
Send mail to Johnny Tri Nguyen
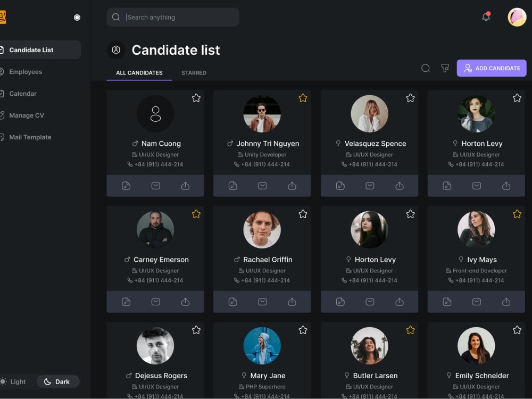pyautogui.click(x=262, y=186)
